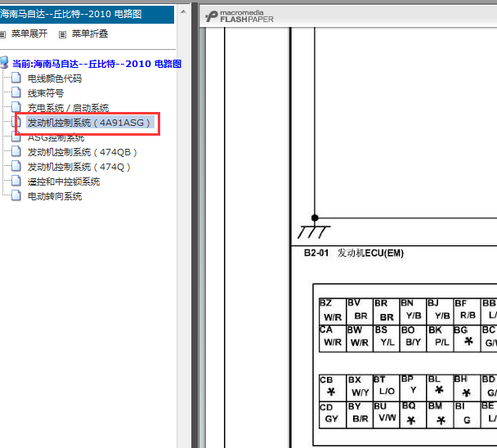The height and width of the screenshot is (448, 497).
Task: Open the 遥控和中控锁系统 page
Action: pyautogui.click(x=64, y=181)
